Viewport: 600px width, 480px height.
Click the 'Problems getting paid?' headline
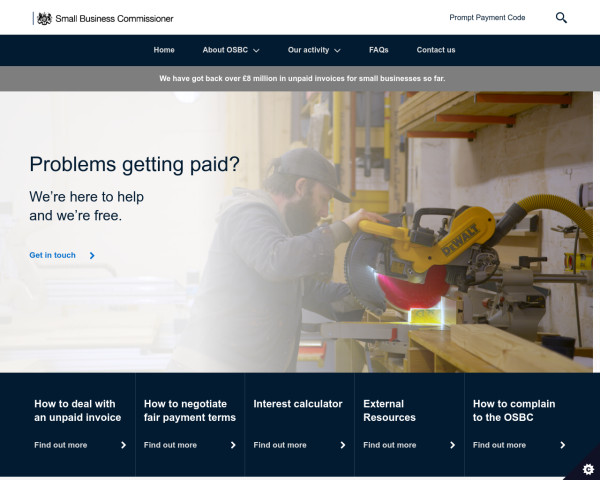(134, 165)
